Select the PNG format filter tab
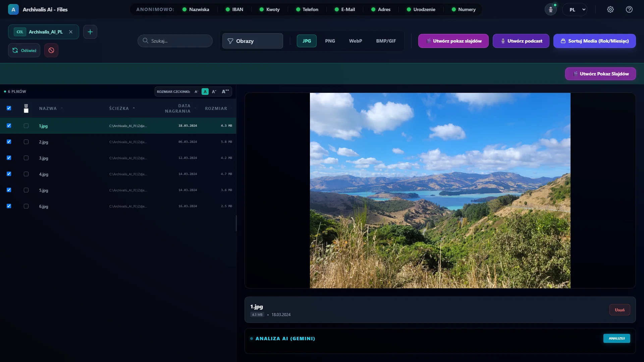 point(330,41)
